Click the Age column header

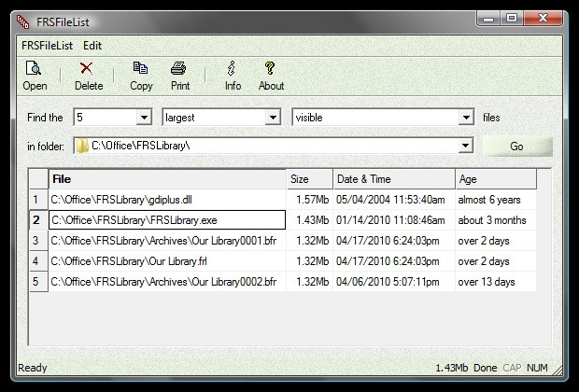click(x=496, y=179)
